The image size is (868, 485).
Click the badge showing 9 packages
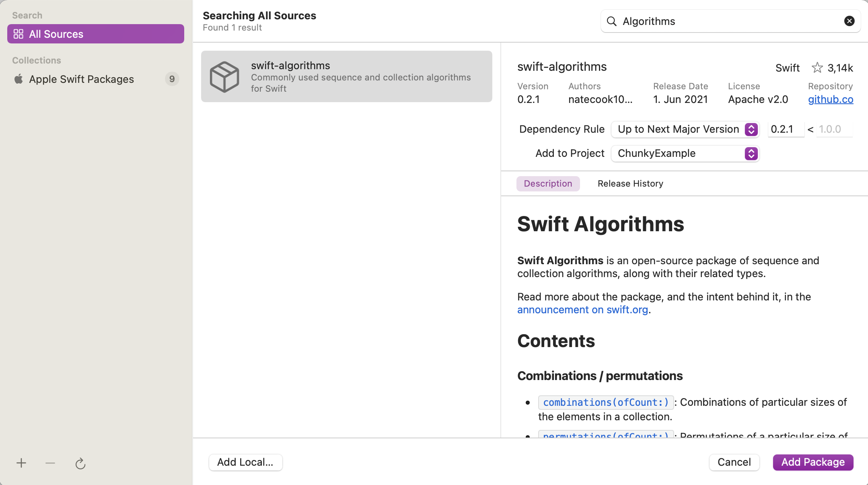pyautogui.click(x=172, y=79)
